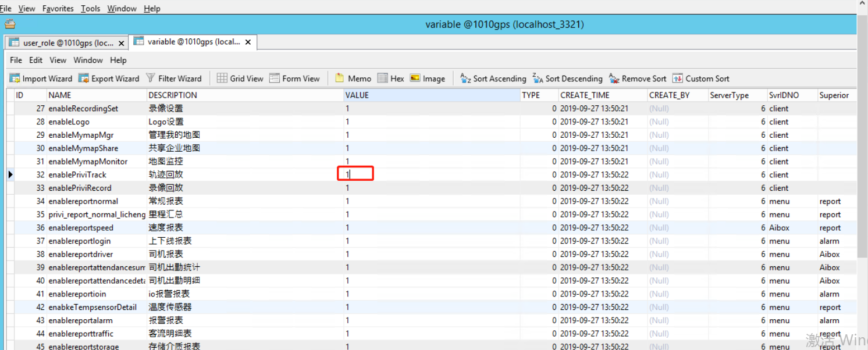Open inner File menu of table window
This screenshot has width=868, height=350.
coord(16,60)
